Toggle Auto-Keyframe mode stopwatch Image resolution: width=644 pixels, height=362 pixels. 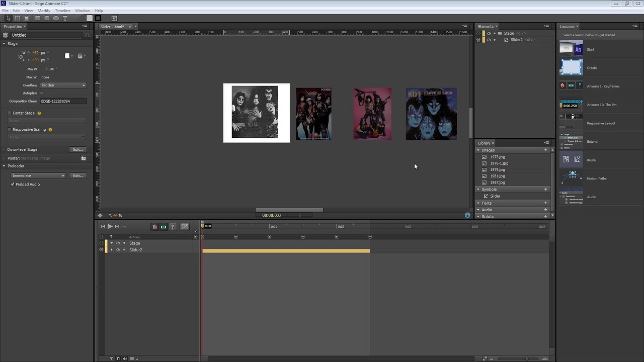pyautogui.click(x=154, y=227)
